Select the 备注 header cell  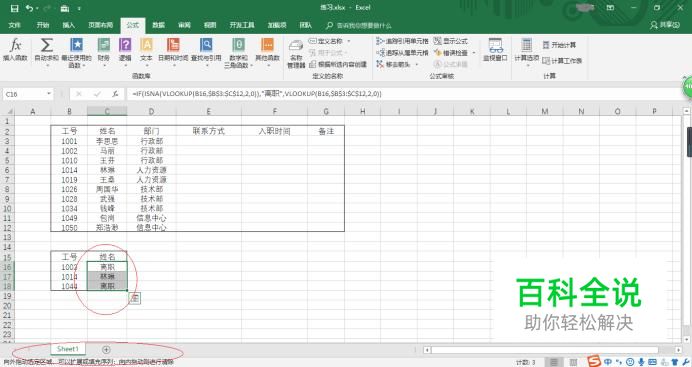[x=326, y=131]
